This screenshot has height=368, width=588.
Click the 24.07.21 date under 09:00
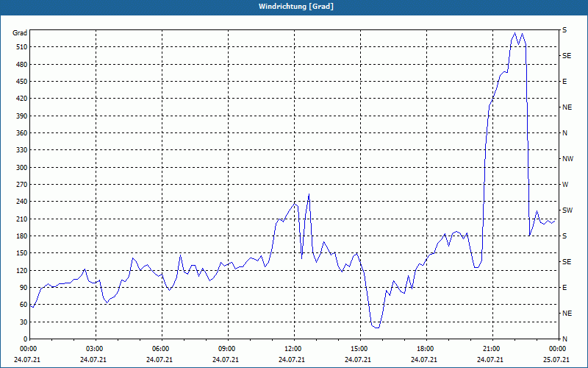pos(226,360)
